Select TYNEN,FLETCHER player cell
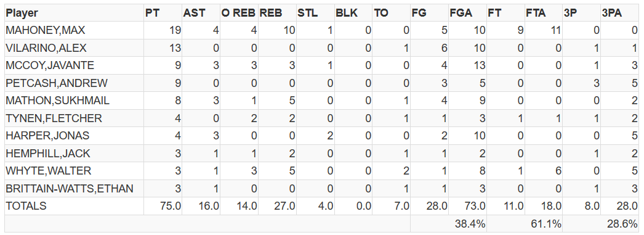This screenshot has width=644, height=235. [54, 118]
